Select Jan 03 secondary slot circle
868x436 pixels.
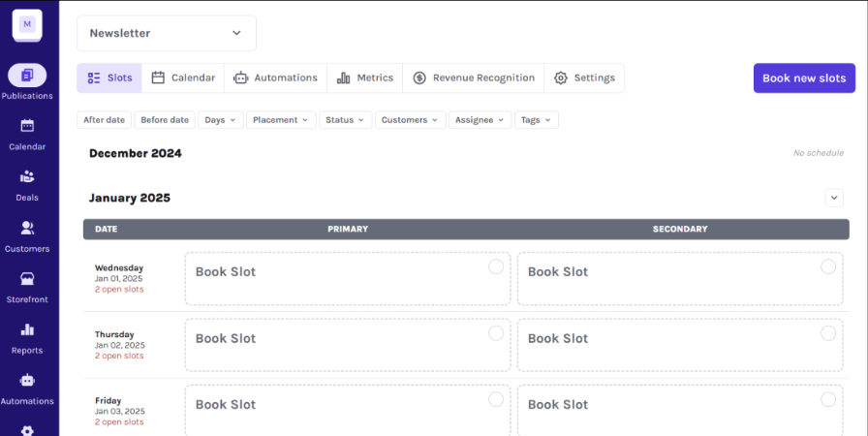coord(828,399)
